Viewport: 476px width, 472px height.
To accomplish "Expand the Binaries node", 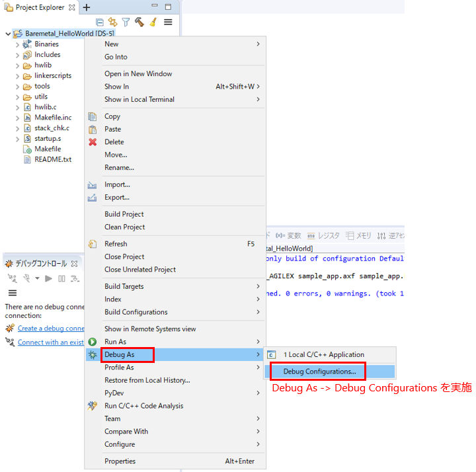I will pyautogui.click(x=17, y=44).
